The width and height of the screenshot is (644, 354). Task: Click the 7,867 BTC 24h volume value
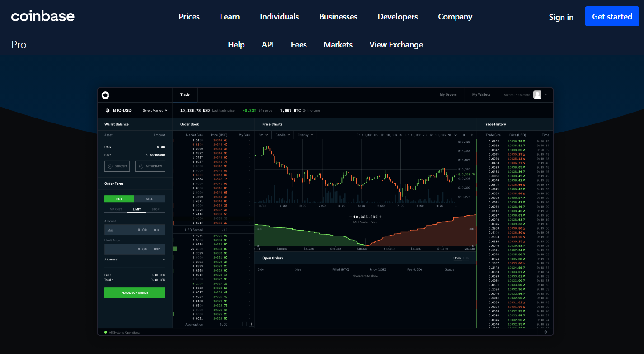tap(291, 110)
